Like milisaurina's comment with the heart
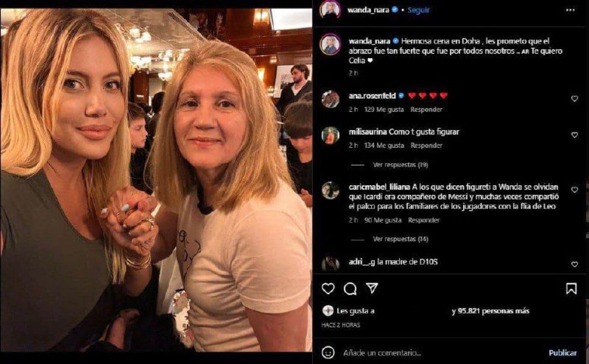Viewport: 589px width, 364px height. [x=574, y=135]
